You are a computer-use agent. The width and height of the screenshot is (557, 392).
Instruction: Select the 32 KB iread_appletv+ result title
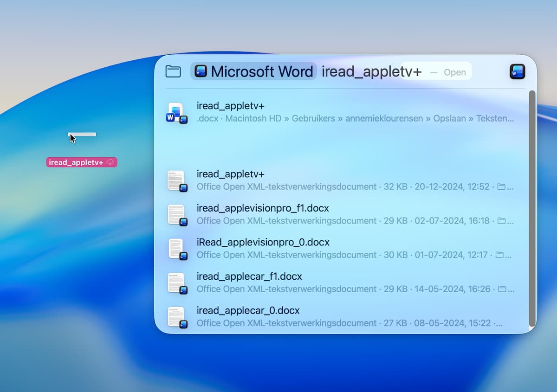(x=230, y=174)
